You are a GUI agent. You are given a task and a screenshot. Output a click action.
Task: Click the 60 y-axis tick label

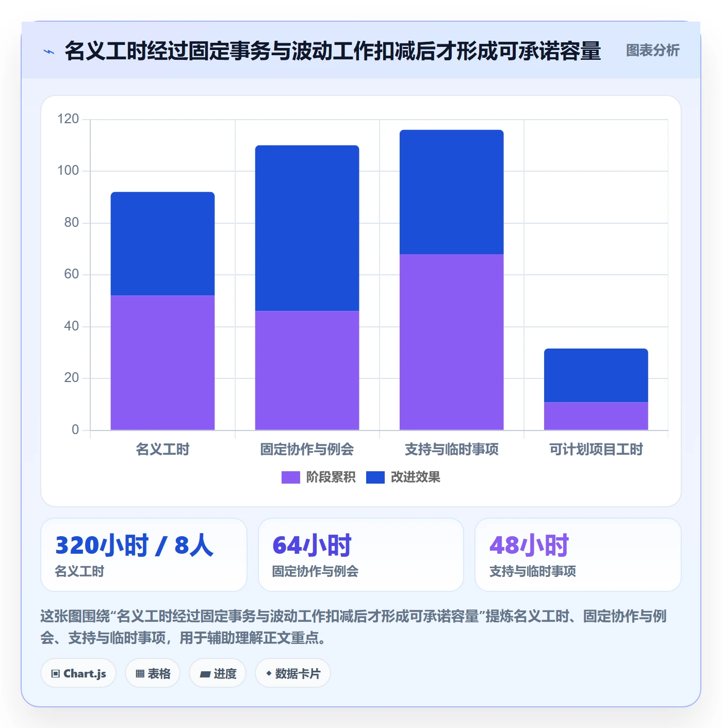click(x=72, y=274)
